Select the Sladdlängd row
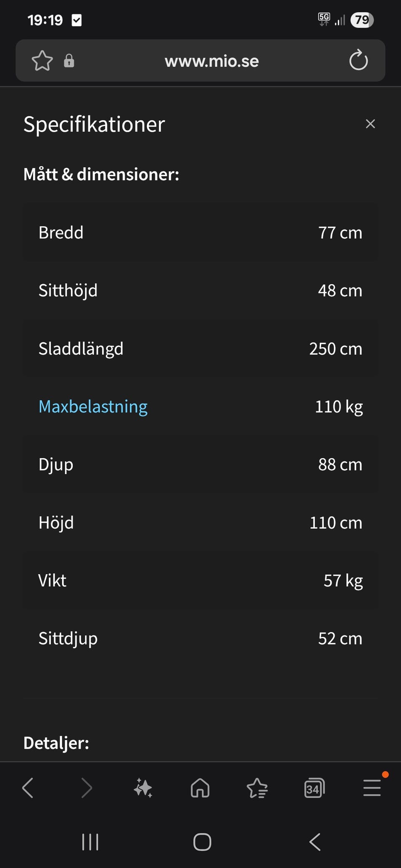This screenshot has height=868, width=401. pyautogui.click(x=200, y=349)
